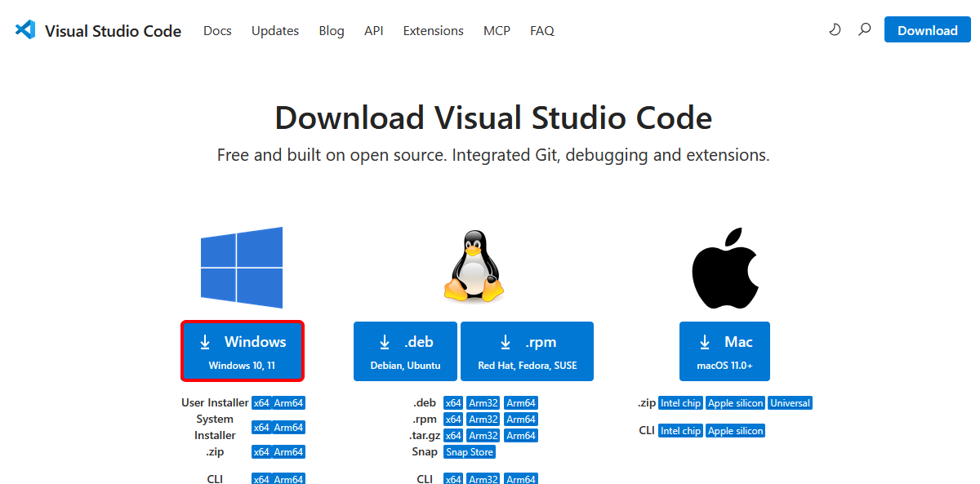Select Apple silicon .zip for Mac

click(735, 403)
